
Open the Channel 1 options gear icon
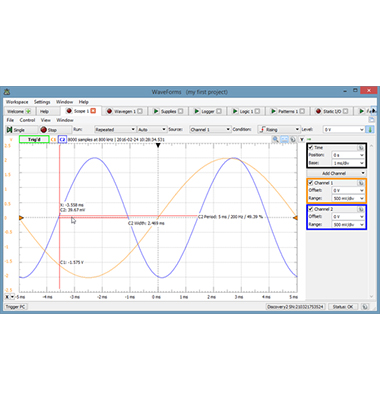[361, 183]
